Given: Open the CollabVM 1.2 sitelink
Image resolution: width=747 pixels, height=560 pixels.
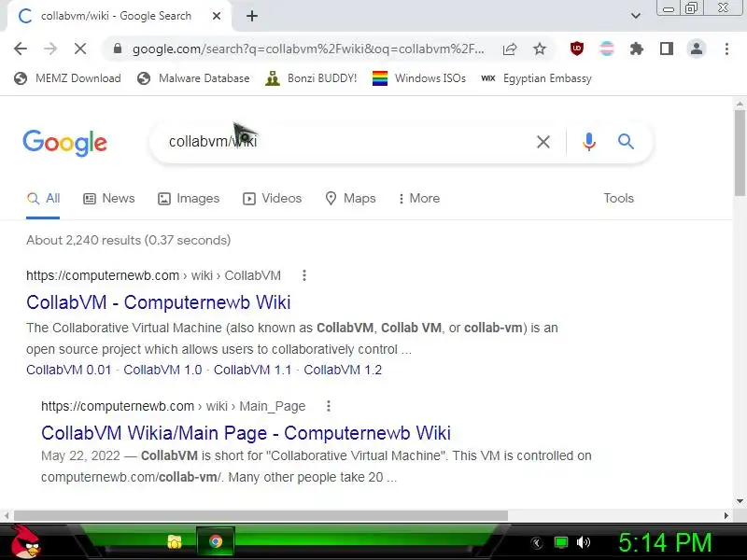Looking at the screenshot, I should click(343, 370).
